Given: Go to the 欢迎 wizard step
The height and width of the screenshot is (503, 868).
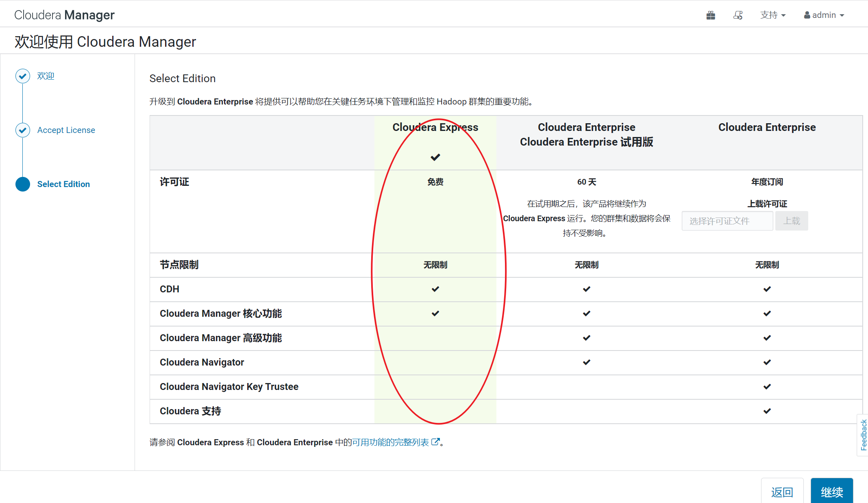Looking at the screenshot, I should pyautogui.click(x=46, y=76).
